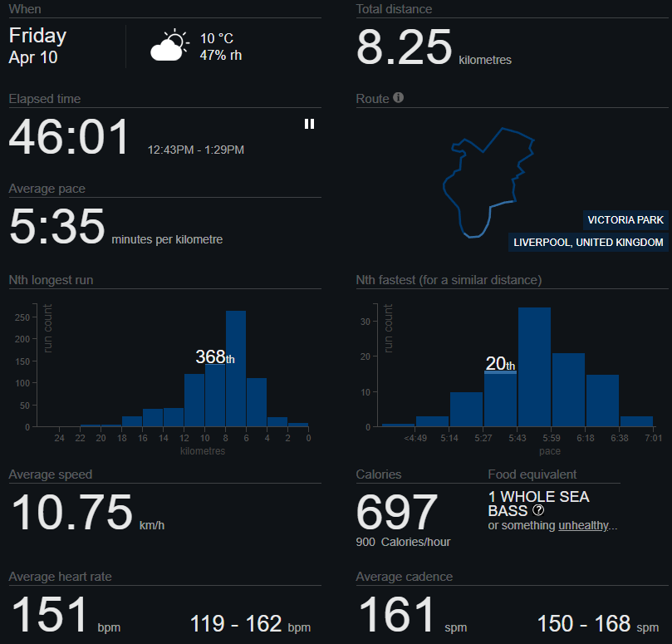672x644 pixels.
Task: Click the pause icon beside elapsed time
Action: click(x=309, y=124)
